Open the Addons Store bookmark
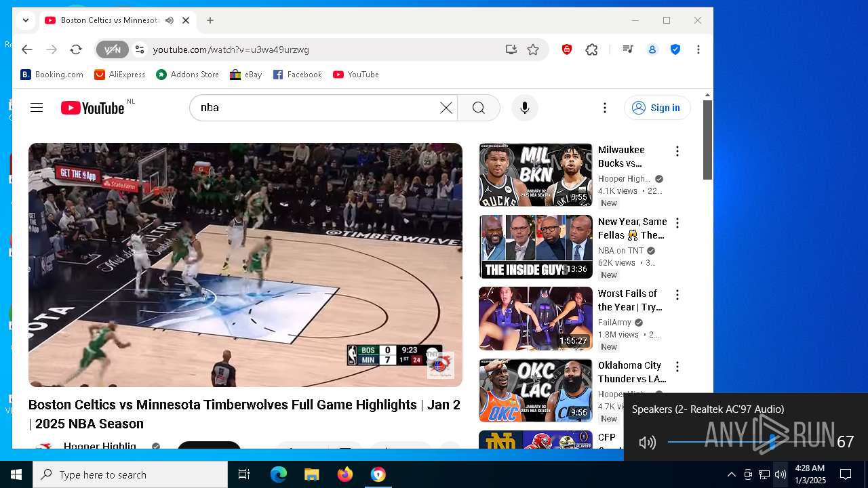This screenshot has height=488, width=868. click(188, 75)
